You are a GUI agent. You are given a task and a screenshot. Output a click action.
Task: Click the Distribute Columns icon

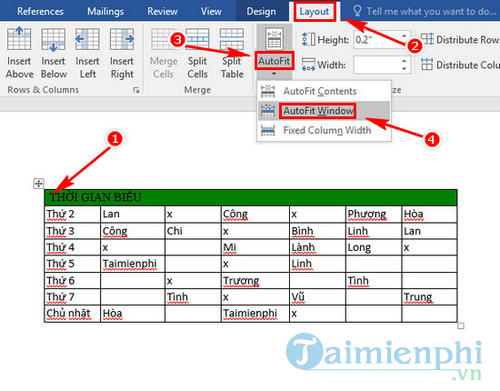click(x=427, y=64)
